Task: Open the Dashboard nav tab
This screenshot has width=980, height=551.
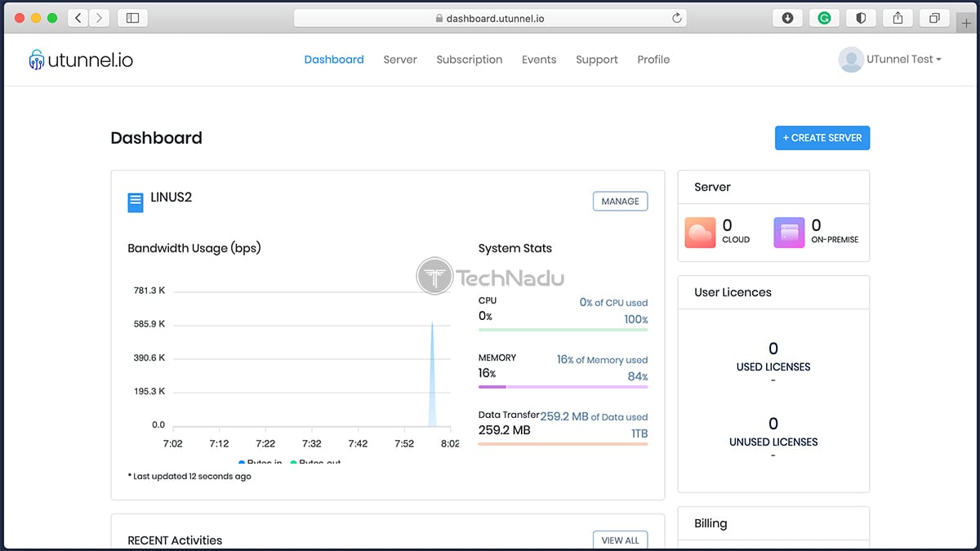Action: pos(334,60)
